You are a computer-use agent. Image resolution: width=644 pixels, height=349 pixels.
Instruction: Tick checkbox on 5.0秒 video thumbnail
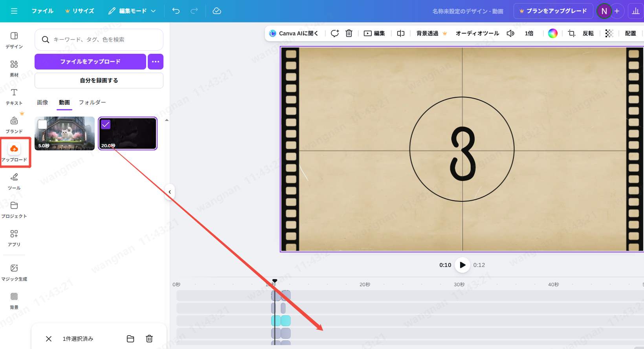click(42, 124)
